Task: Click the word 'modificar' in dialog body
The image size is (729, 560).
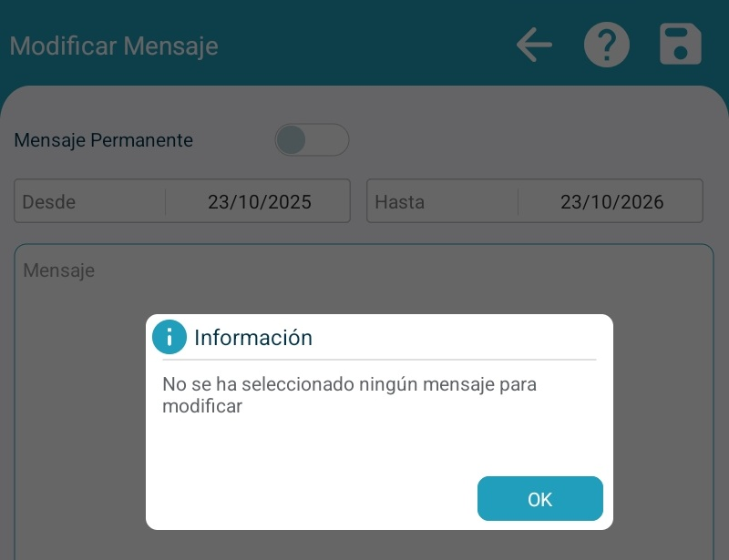Action: click(x=202, y=406)
